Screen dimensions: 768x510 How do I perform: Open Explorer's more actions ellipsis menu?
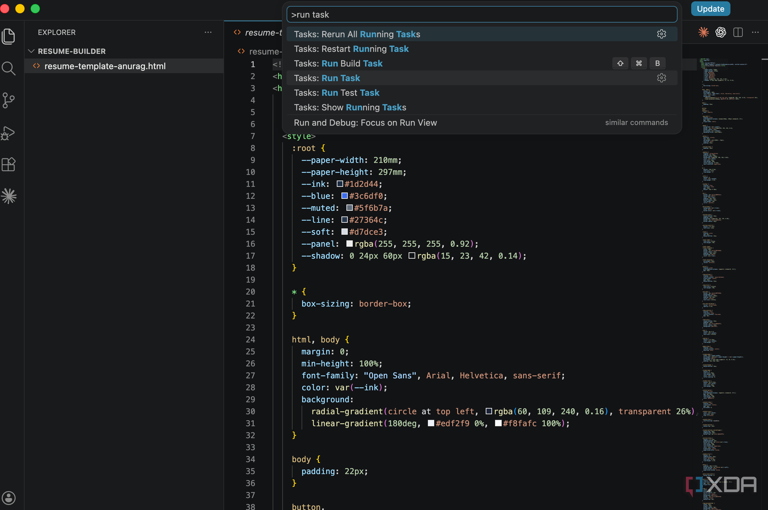click(x=208, y=33)
